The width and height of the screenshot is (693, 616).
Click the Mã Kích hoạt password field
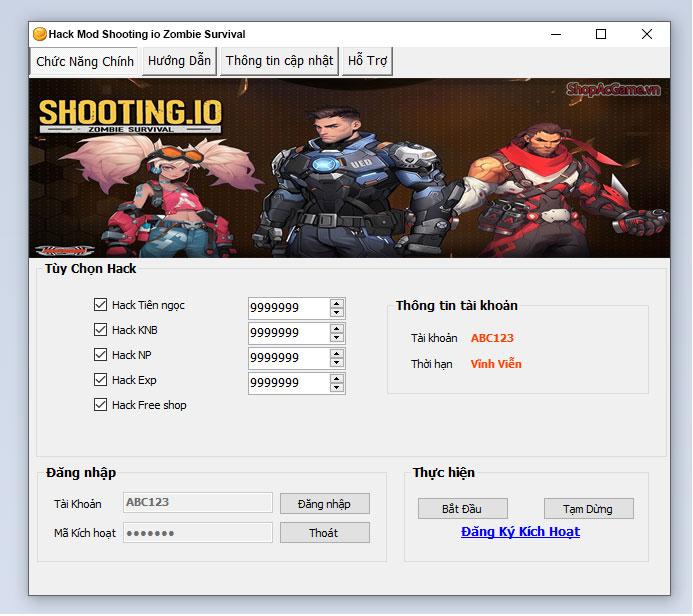[x=198, y=533]
